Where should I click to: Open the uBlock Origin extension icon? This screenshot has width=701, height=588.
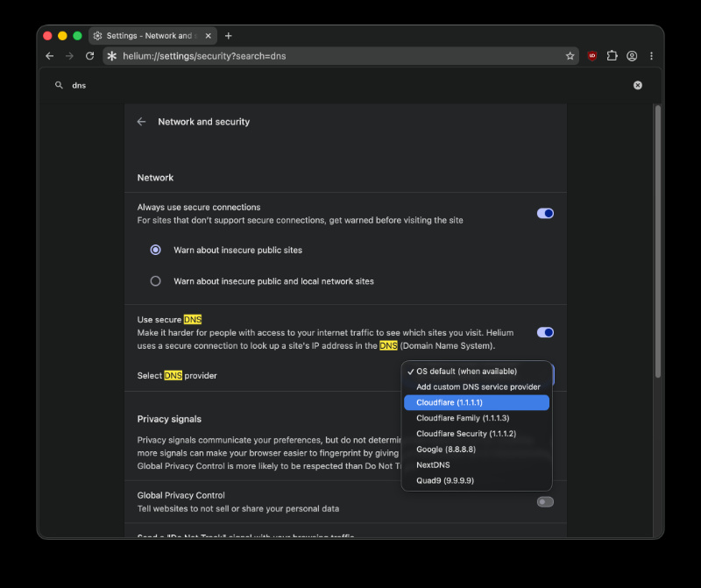(x=592, y=56)
